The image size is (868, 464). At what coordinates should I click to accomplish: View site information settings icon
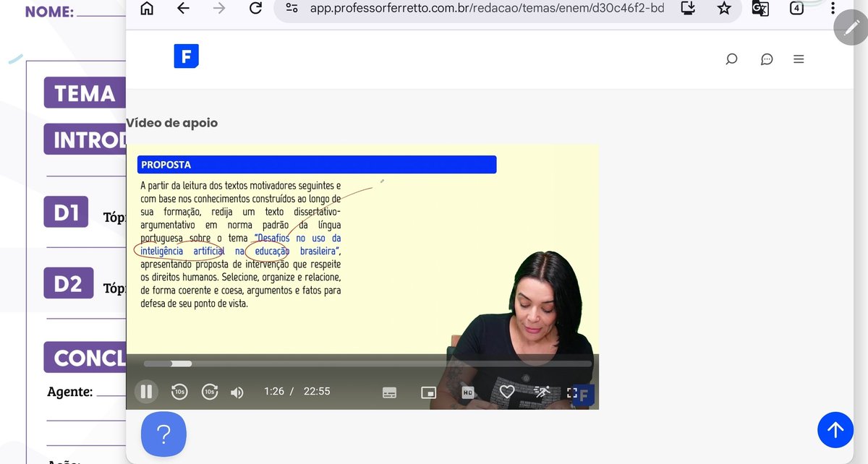292,8
